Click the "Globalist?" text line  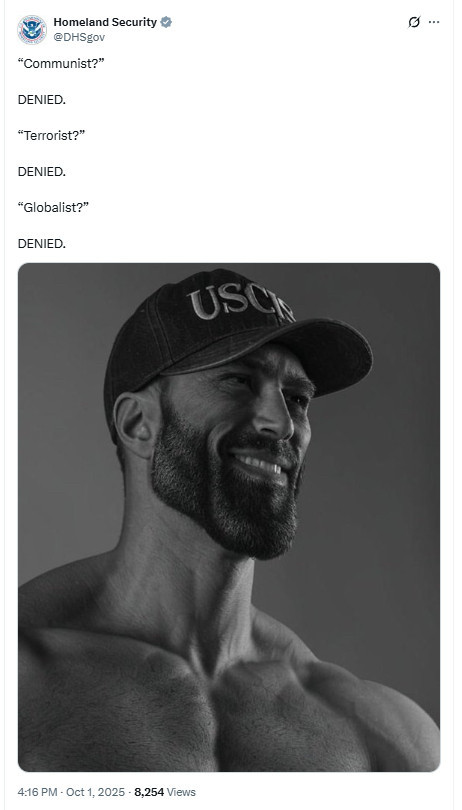point(53,207)
